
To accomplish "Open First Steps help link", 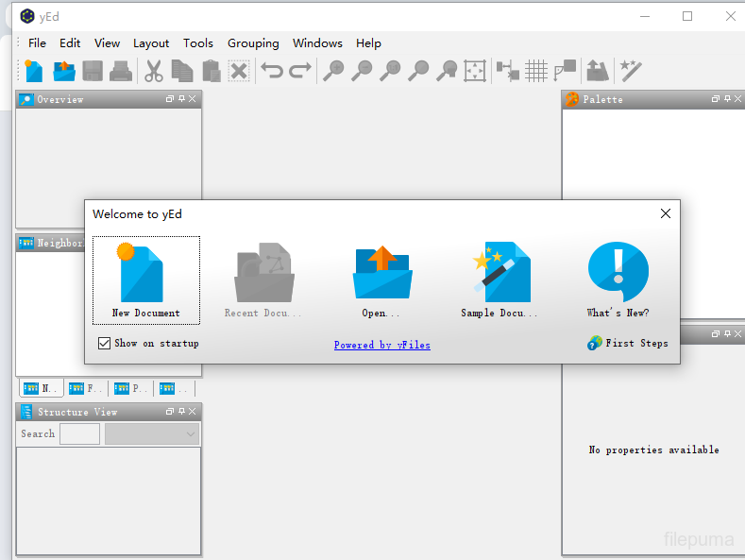I will (628, 343).
